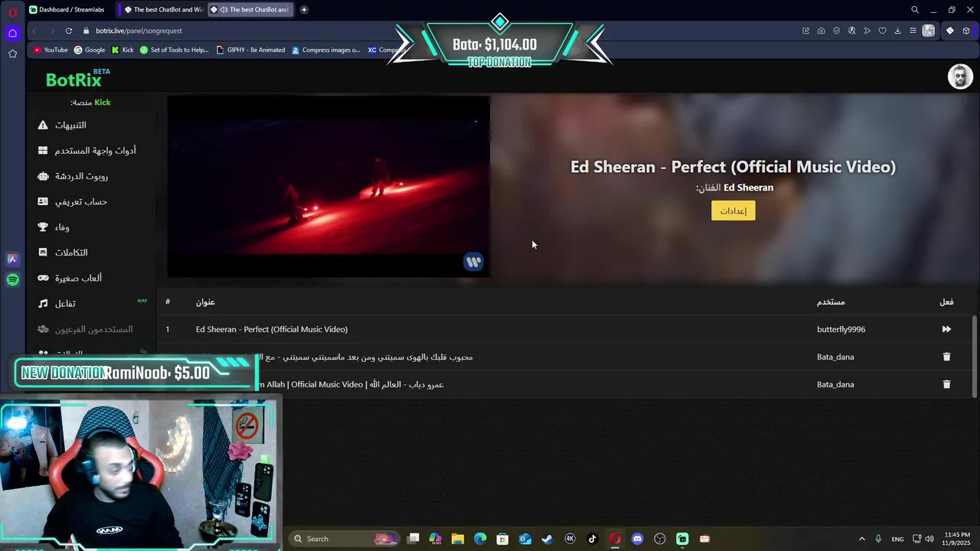
Task: Go back in browser history
Action: tap(34, 31)
